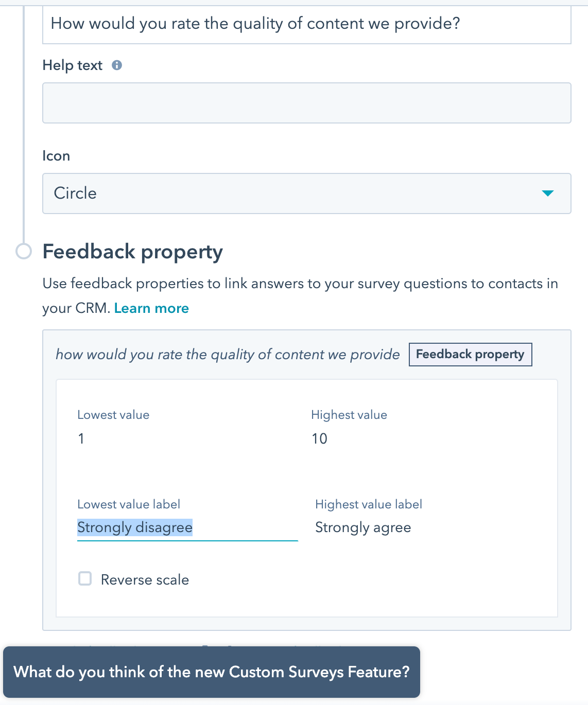Click the Feedback property section heading
The image size is (588, 705).
tap(132, 252)
